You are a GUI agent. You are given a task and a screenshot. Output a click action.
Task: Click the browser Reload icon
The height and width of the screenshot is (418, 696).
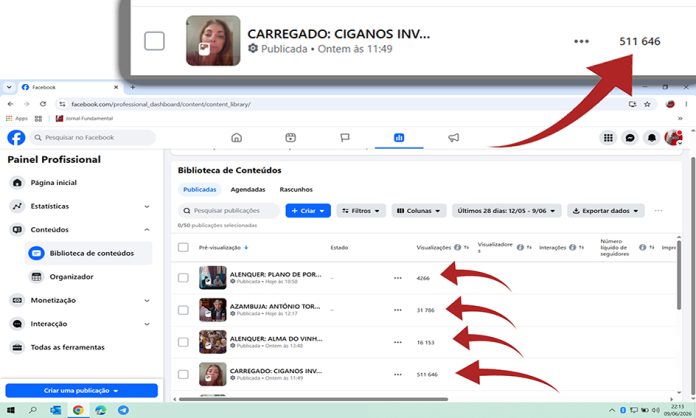[x=43, y=104]
